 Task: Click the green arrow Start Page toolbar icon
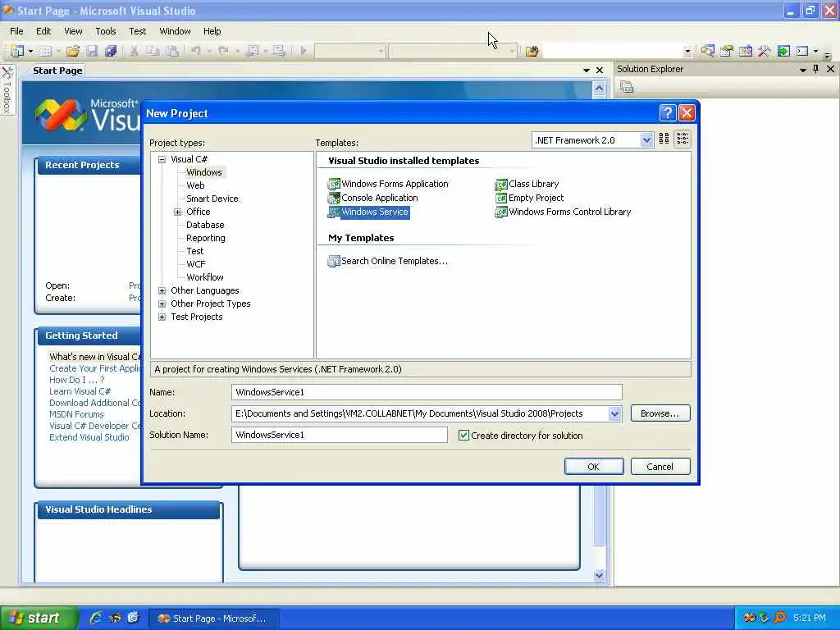tap(783, 51)
